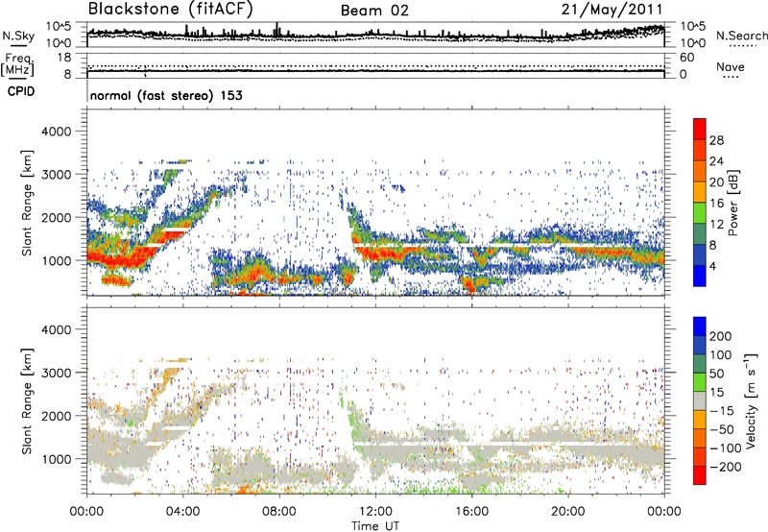Click the '2000' tick of the power panel
The height and width of the screenshot is (532, 768).
click(56, 218)
